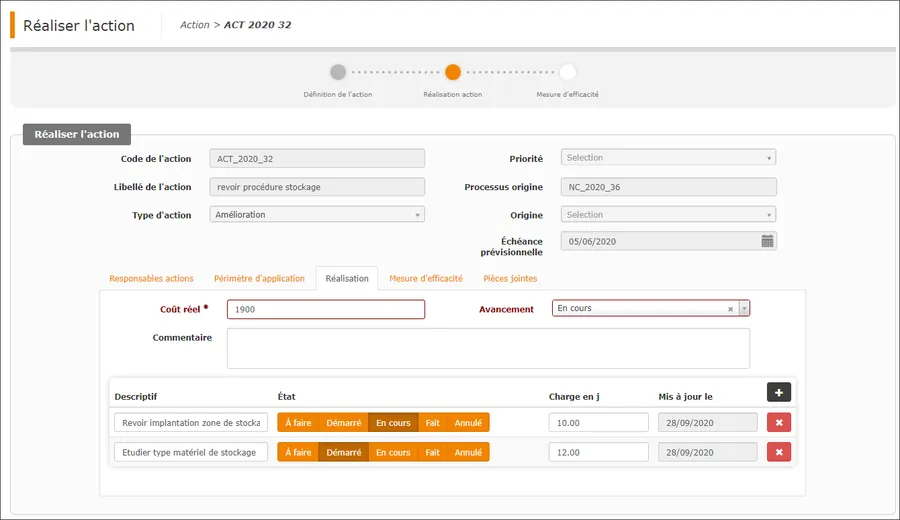Set Etudier type matériel state to Annulé

click(468, 452)
